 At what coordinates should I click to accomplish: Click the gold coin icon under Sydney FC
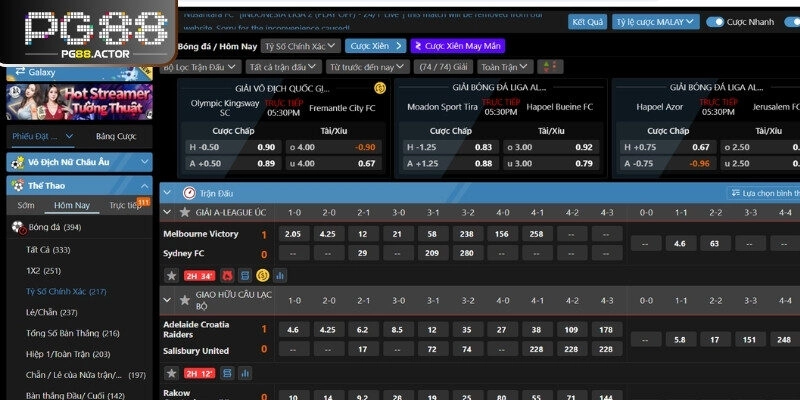[x=262, y=275]
